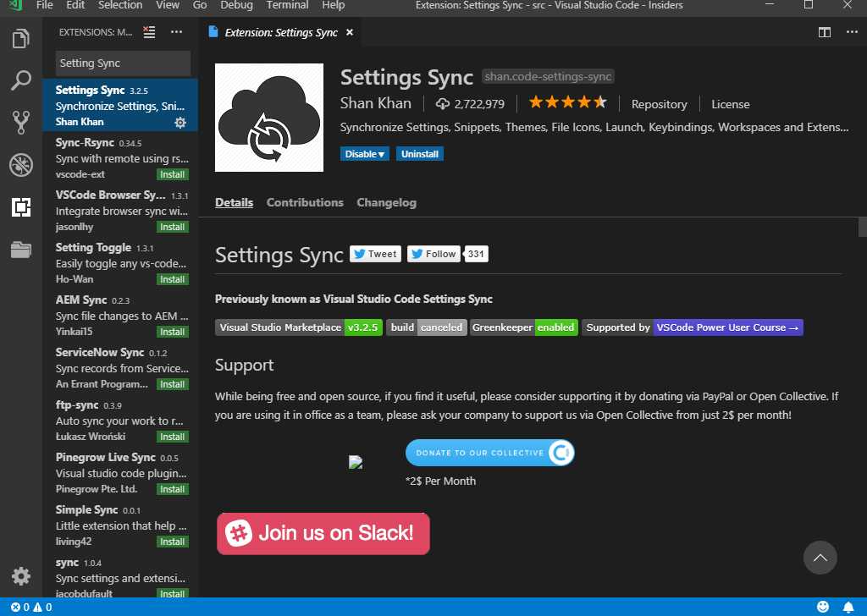Open the Disable dropdown button
The width and height of the screenshot is (867, 616).
364,154
